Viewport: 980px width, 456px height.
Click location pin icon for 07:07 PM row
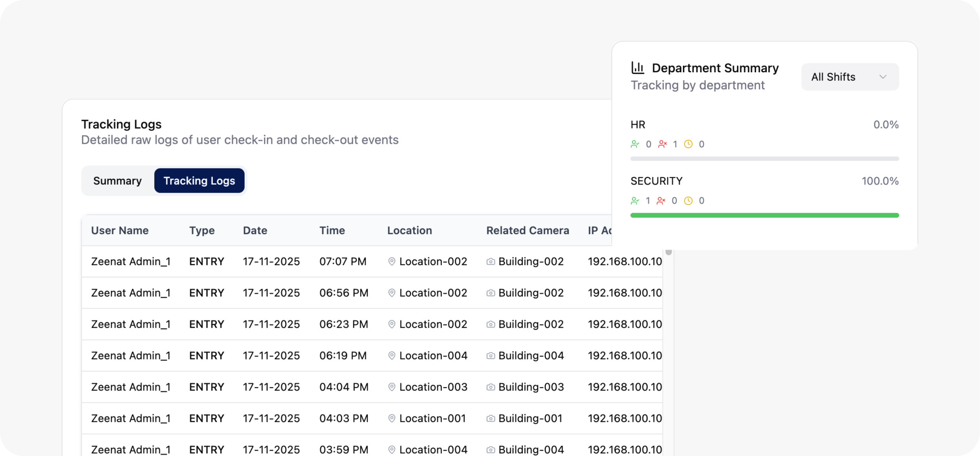(392, 262)
